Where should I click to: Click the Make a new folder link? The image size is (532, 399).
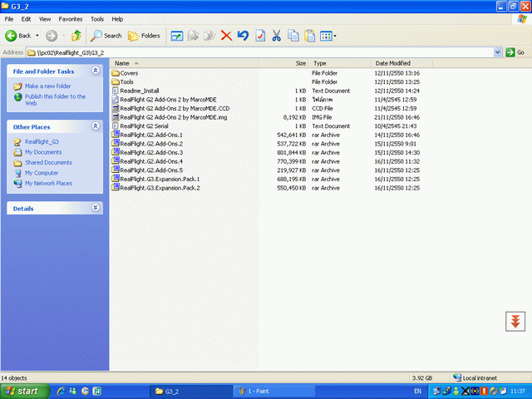(x=47, y=86)
